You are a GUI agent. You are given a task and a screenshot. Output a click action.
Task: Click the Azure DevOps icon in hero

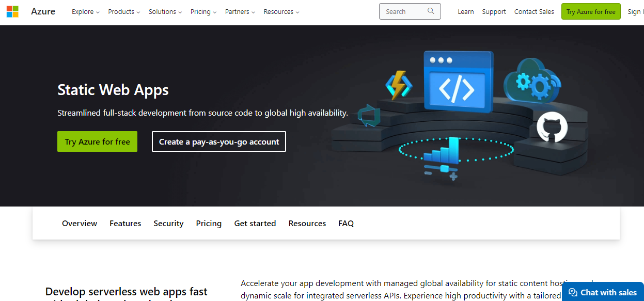coord(370,116)
